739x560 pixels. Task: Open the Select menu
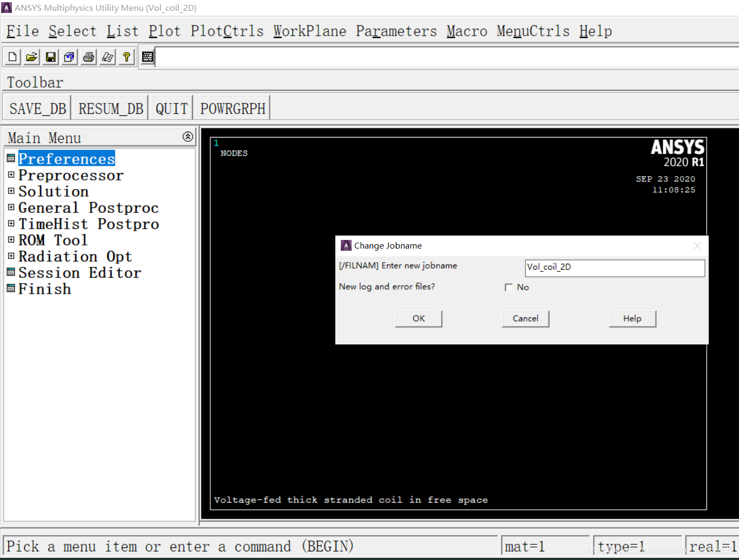(x=73, y=31)
